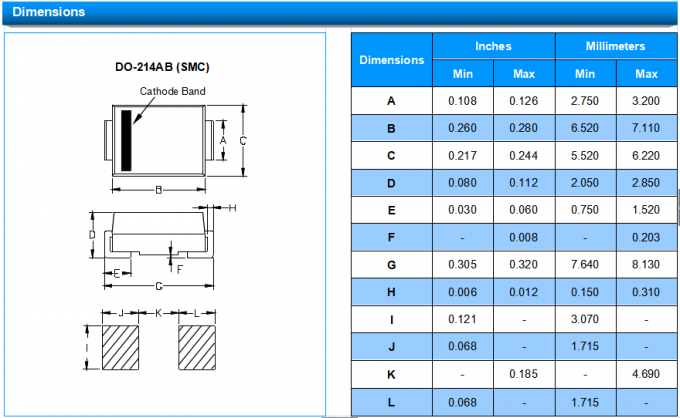Select the Millimeters column group header

click(615, 46)
